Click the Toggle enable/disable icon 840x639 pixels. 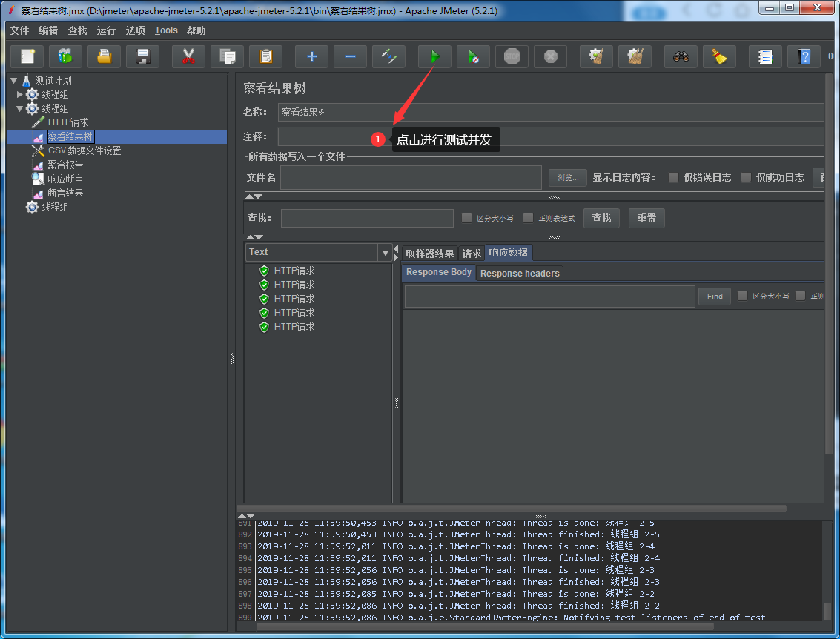click(x=389, y=57)
